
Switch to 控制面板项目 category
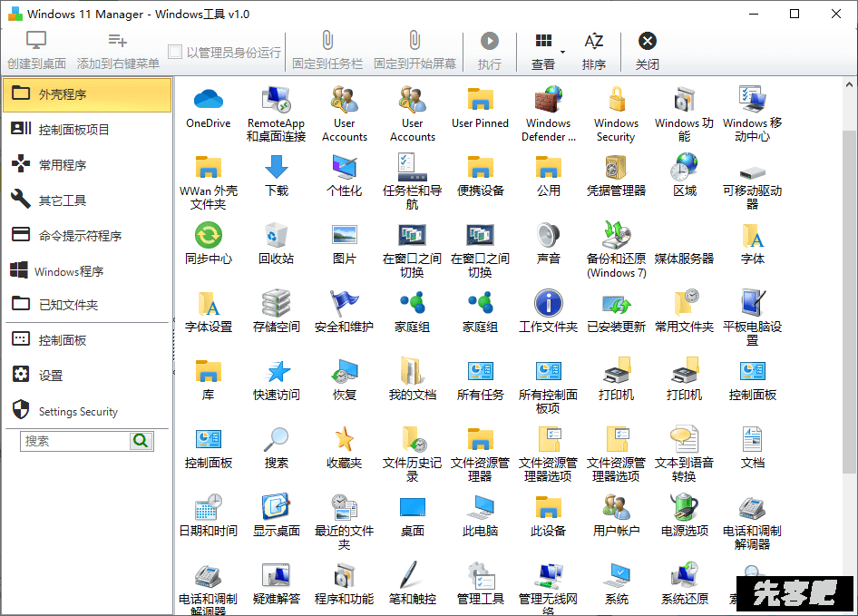(x=86, y=130)
